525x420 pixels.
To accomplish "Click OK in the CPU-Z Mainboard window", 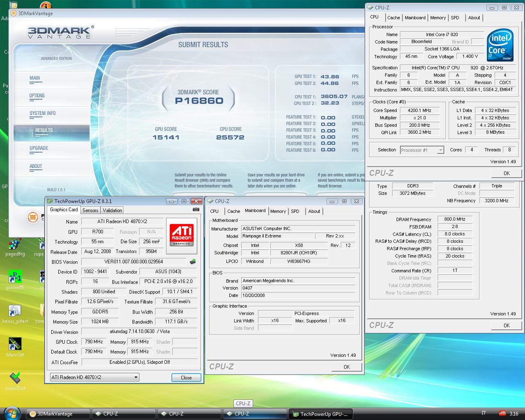I will [347, 367].
